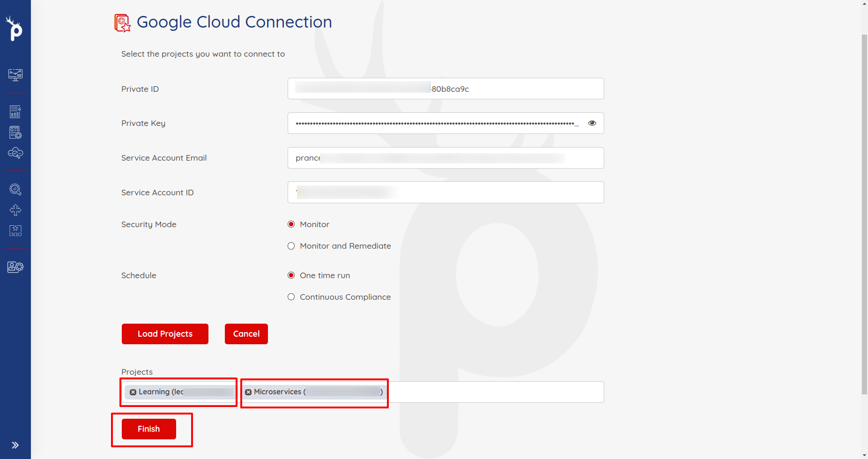Focus the Service Account ID field
Viewport: 868px width, 459px height.
tap(446, 192)
